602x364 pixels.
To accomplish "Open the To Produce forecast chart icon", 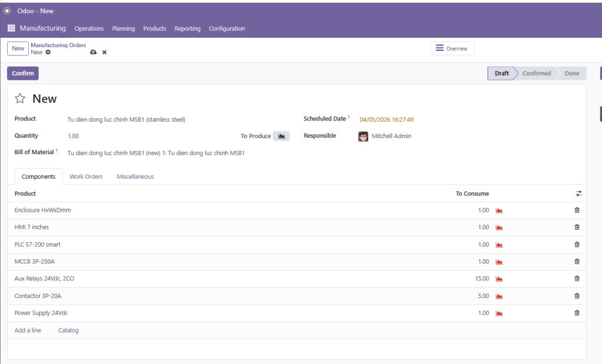I will 282,136.
